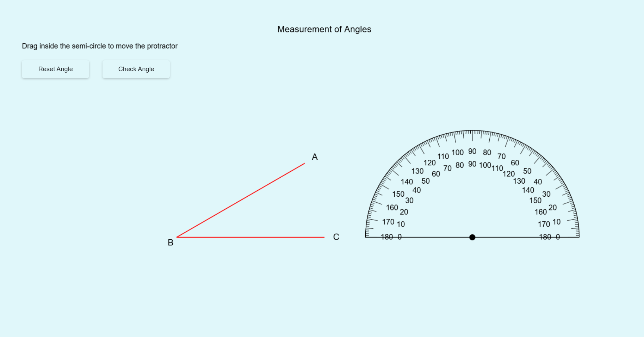Screen dimensions: 644x337
Task: Click the 170 label on protractor's right side
Action: tap(544, 224)
